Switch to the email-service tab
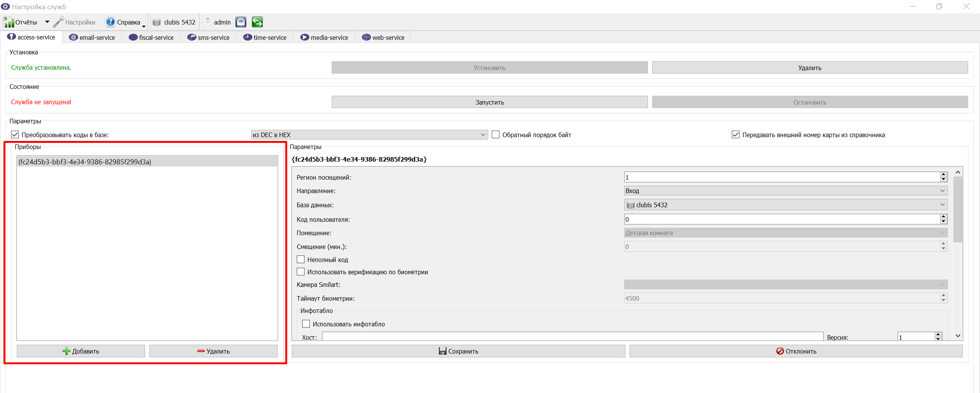This screenshot has width=980, height=393. pos(92,38)
